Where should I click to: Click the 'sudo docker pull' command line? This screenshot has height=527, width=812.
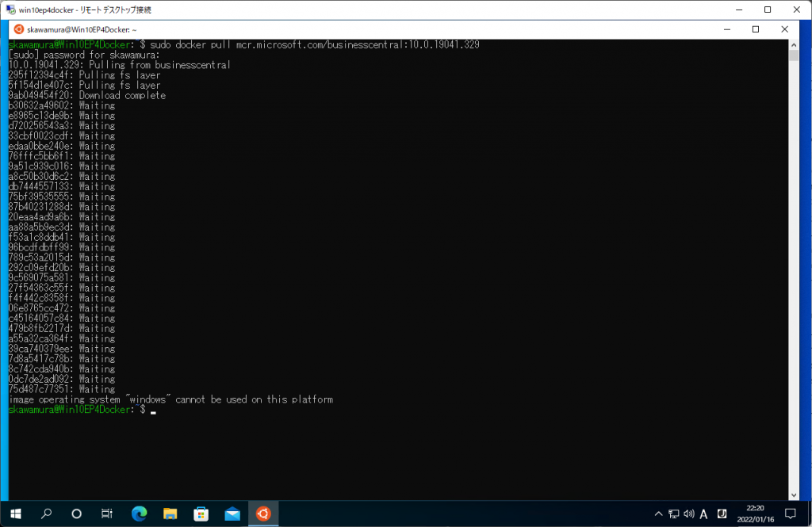(x=244, y=44)
